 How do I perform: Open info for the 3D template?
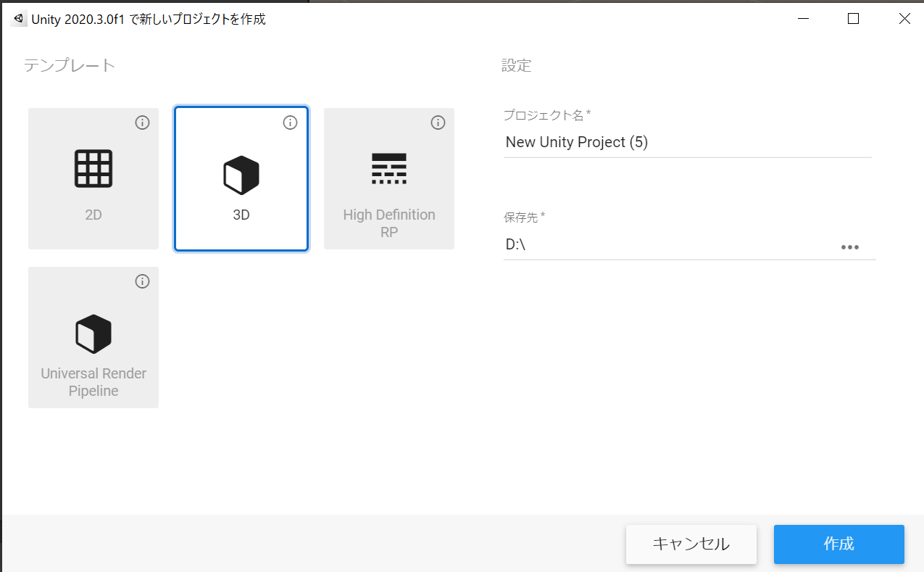pos(290,123)
